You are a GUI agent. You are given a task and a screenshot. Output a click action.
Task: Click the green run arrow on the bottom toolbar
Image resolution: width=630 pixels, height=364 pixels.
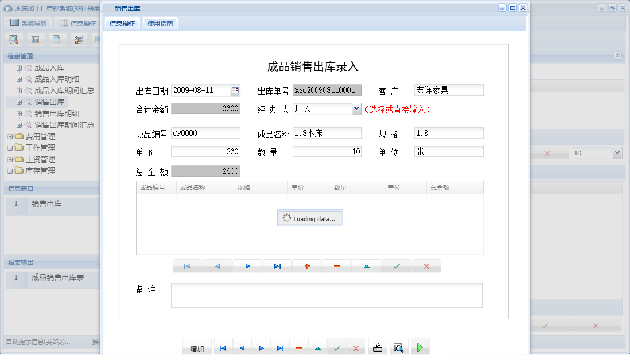419,347
